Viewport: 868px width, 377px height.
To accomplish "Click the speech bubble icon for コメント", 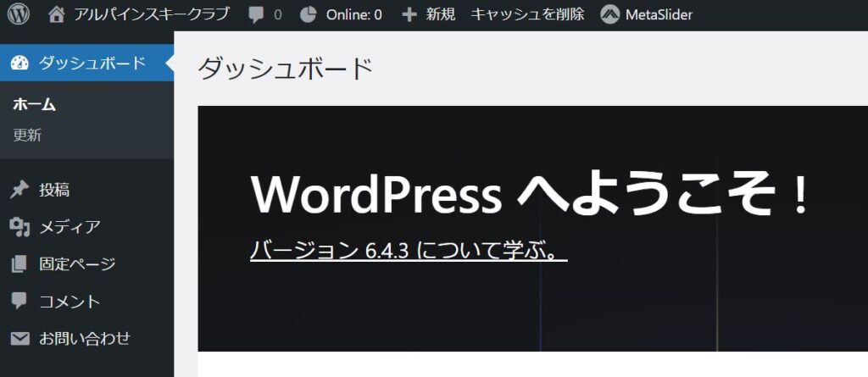I will (19, 301).
